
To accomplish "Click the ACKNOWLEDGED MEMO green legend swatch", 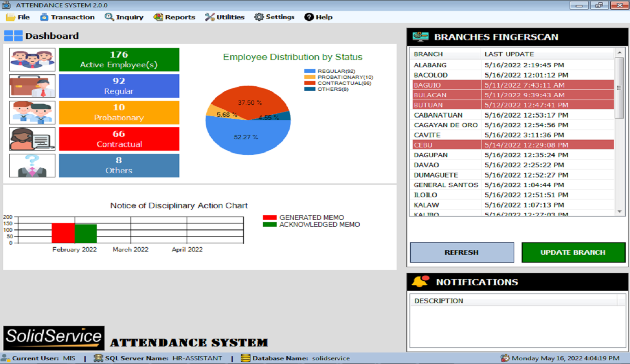I will [x=270, y=224].
